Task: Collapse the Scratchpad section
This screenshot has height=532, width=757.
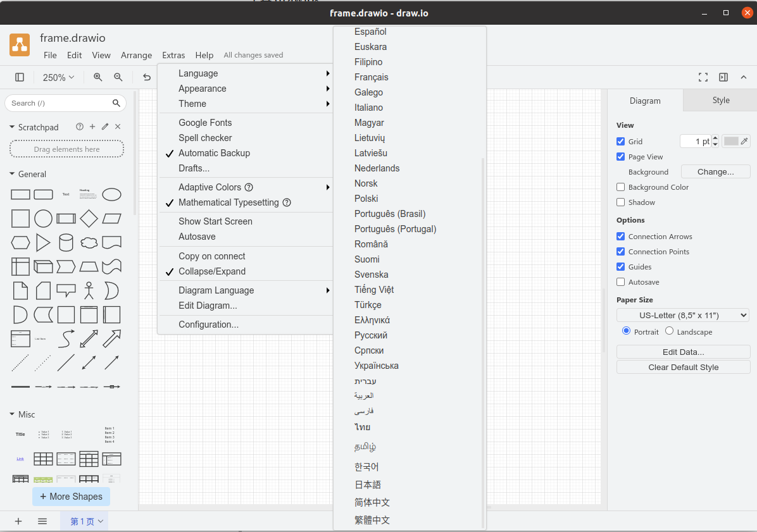Action: tap(12, 127)
